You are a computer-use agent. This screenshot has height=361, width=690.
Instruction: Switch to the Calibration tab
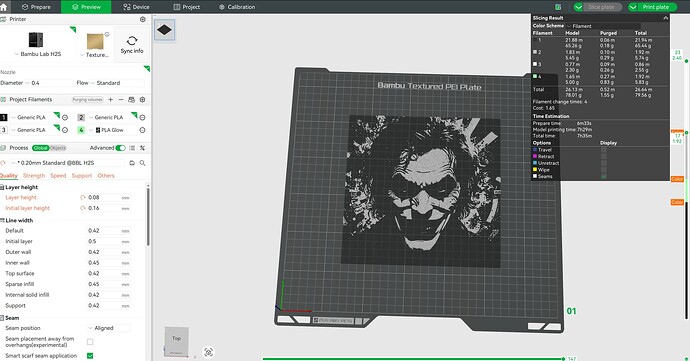point(237,7)
